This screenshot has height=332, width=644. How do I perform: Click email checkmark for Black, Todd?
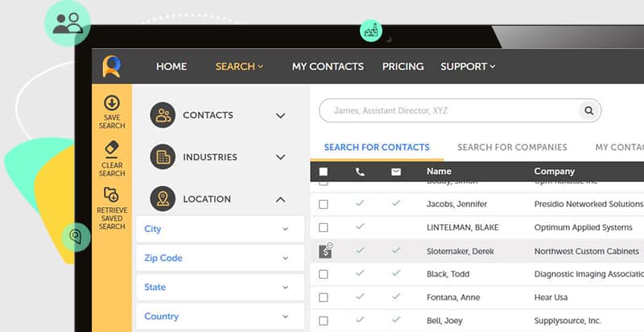click(396, 273)
